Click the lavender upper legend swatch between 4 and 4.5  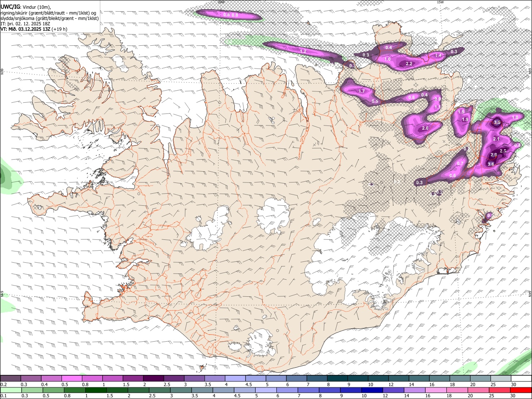coord(235,379)
